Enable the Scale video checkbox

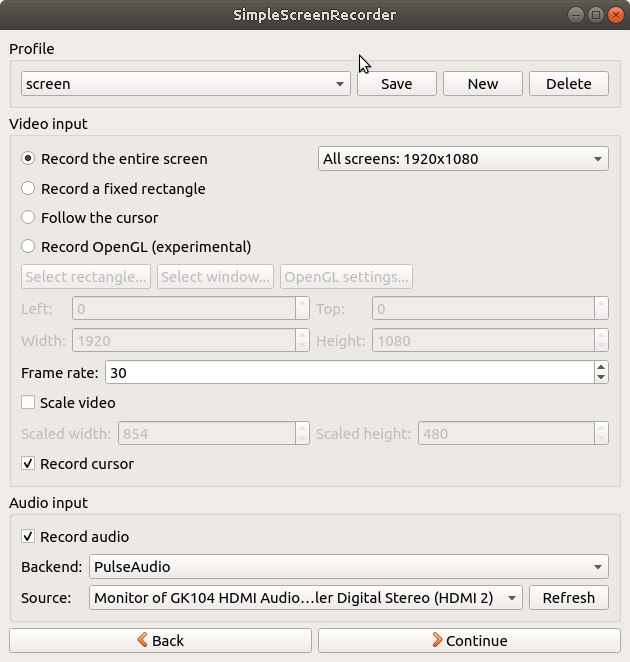28,403
